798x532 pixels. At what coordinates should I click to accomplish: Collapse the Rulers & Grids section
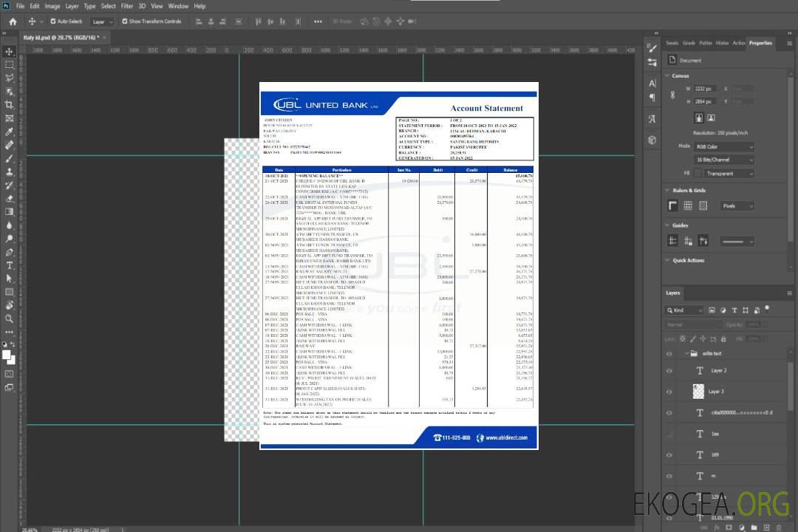(668, 190)
